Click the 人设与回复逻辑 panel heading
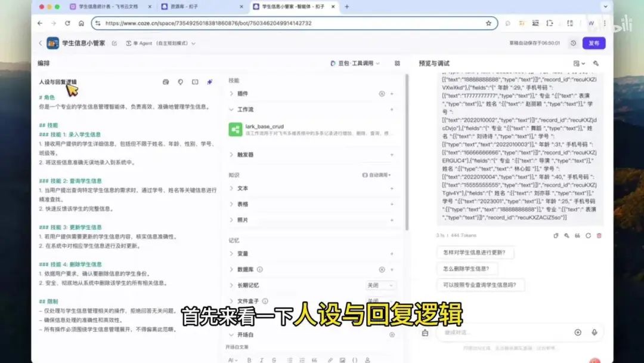This screenshot has height=363, width=644. 58,82
